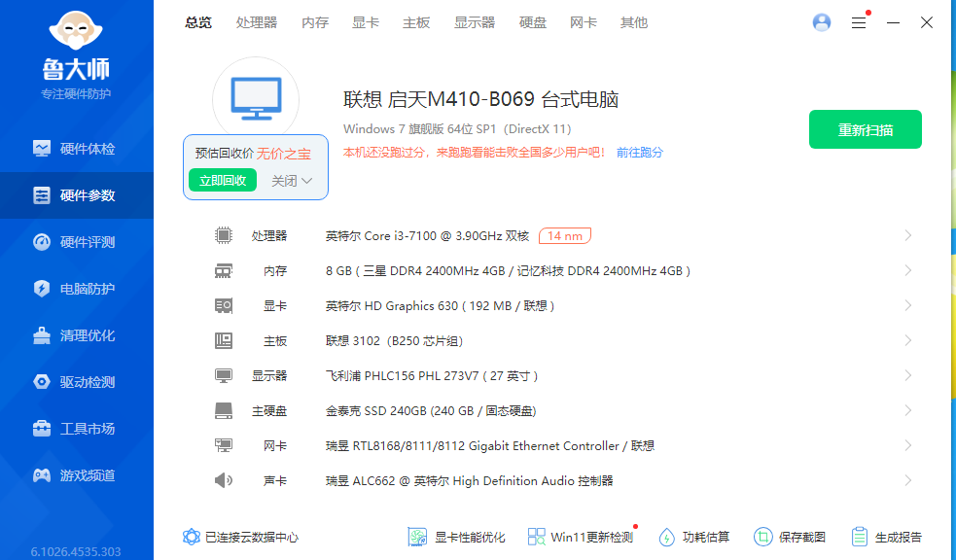Switch to the 显卡 tab

366,22
